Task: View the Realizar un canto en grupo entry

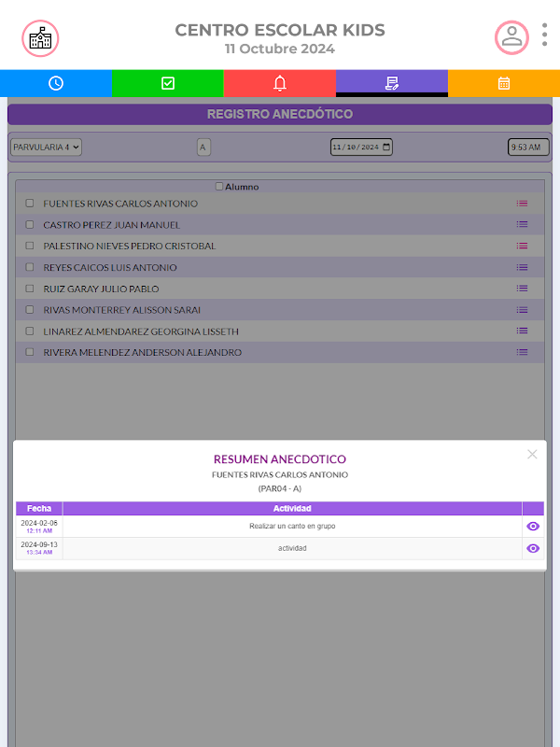Action: (x=533, y=526)
